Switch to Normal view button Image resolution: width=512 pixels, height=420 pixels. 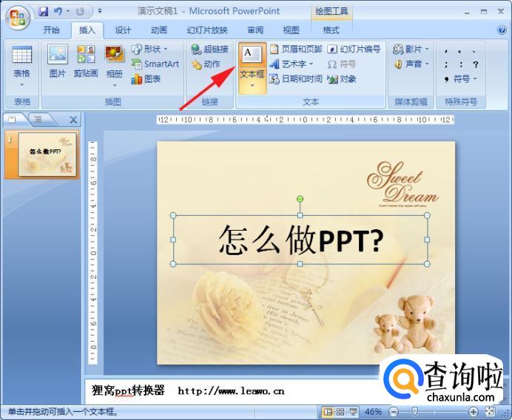point(327,412)
